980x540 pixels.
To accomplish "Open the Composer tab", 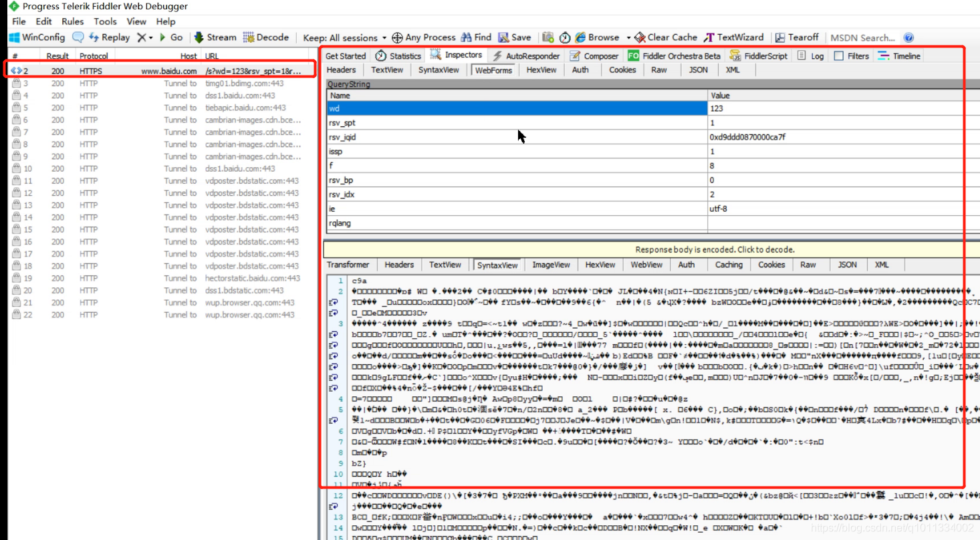I will (x=594, y=56).
